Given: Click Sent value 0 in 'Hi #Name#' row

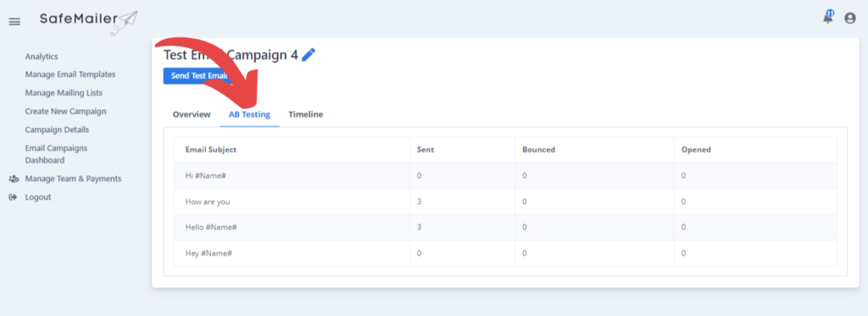Looking at the screenshot, I should click(420, 176).
